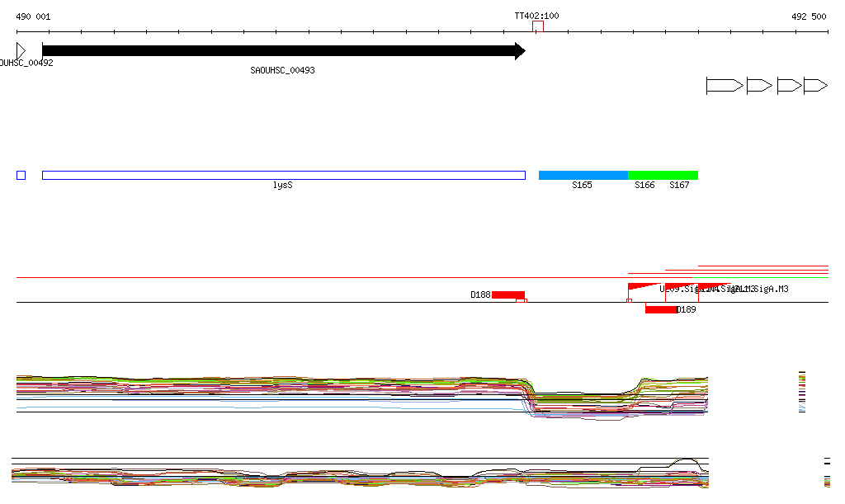Select the red D188 block
Image resolution: width=845 pixels, height=504 pixels.
(x=507, y=294)
